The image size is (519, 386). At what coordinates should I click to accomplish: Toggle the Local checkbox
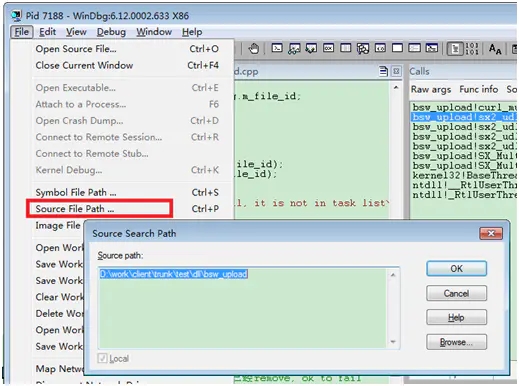pyautogui.click(x=102, y=358)
